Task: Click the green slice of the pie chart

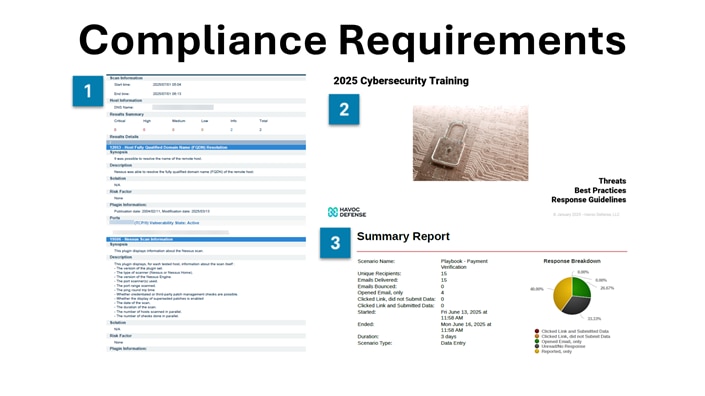Action: click(x=581, y=288)
